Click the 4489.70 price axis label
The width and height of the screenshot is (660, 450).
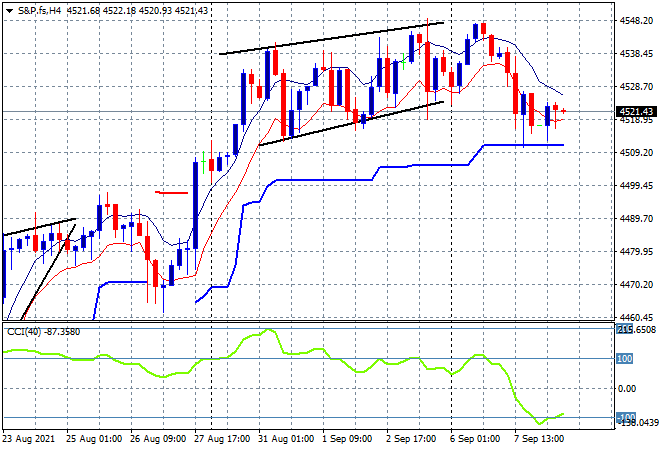point(636,218)
